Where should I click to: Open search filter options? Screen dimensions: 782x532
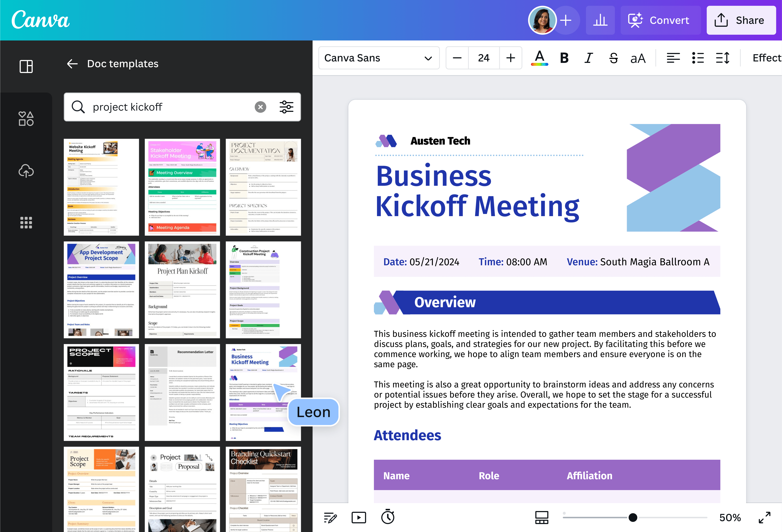click(286, 107)
